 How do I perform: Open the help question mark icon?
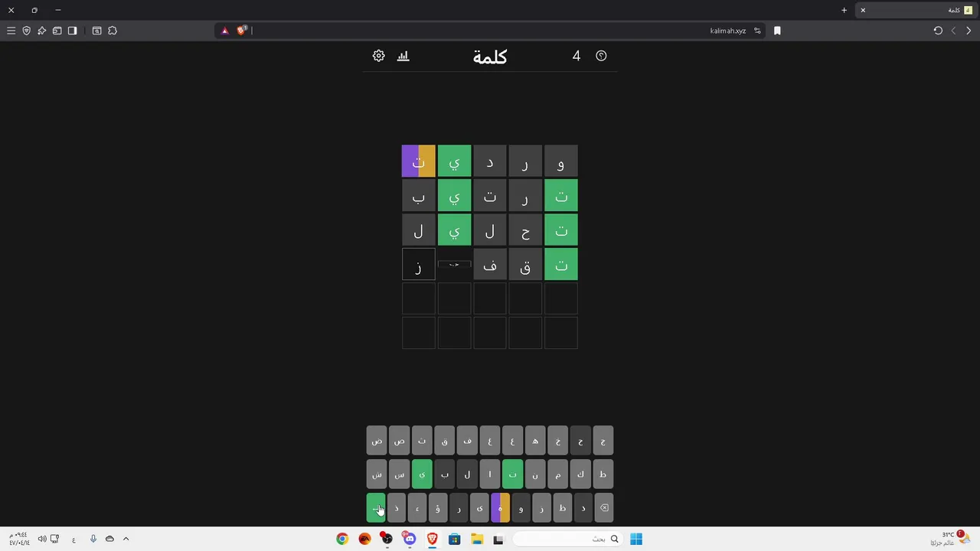coord(601,56)
